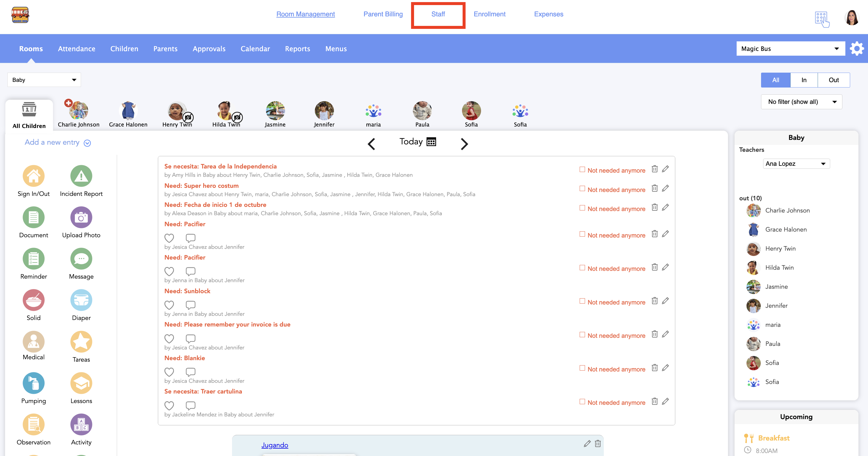Viewport: 868px width, 456px height.
Task: Click the settings gear icon
Action: (x=857, y=49)
